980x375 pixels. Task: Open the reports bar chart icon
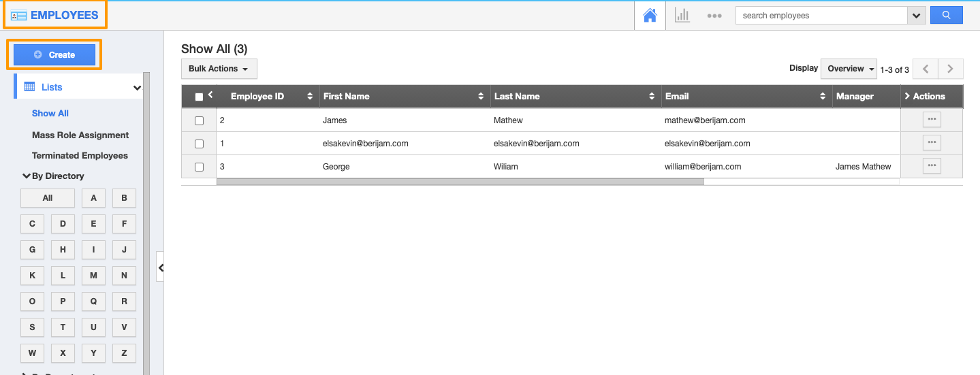682,15
